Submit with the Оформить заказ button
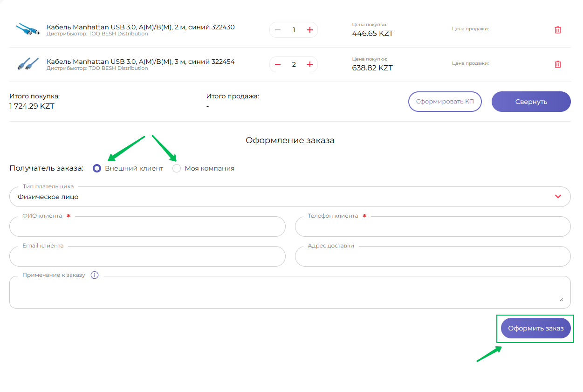The height and width of the screenshot is (392, 583). [535, 328]
